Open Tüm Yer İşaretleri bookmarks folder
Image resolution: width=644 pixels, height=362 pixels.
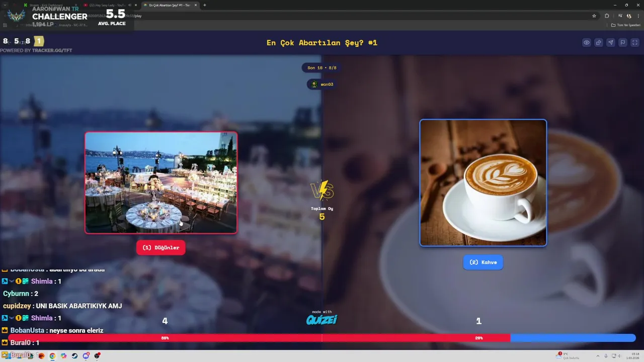(626, 25)
